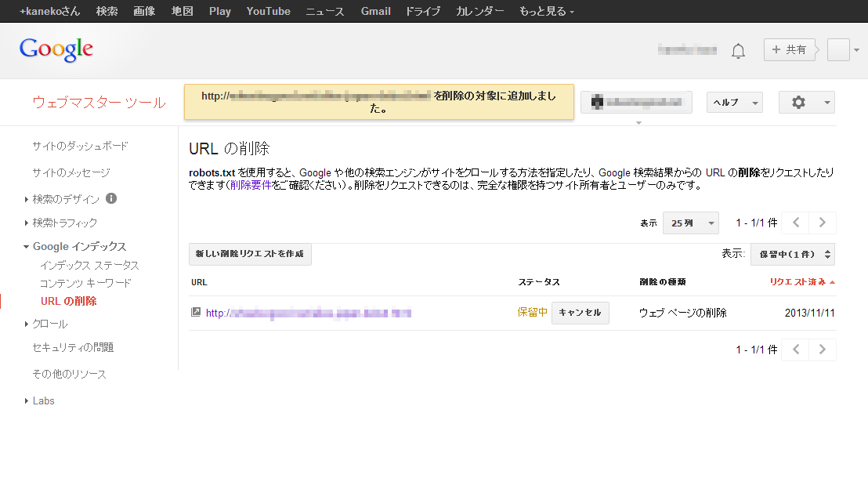Open もっと見る menu in top bar

coord(546,11)
